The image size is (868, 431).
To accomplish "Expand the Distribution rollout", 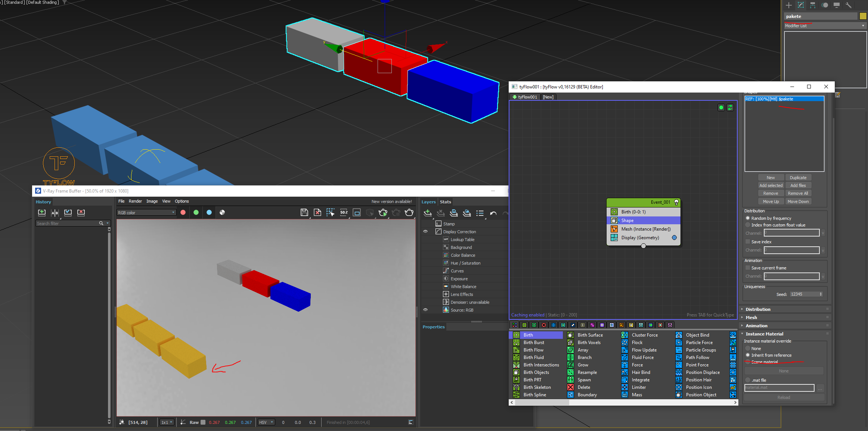I will click(x=758, y=309).
